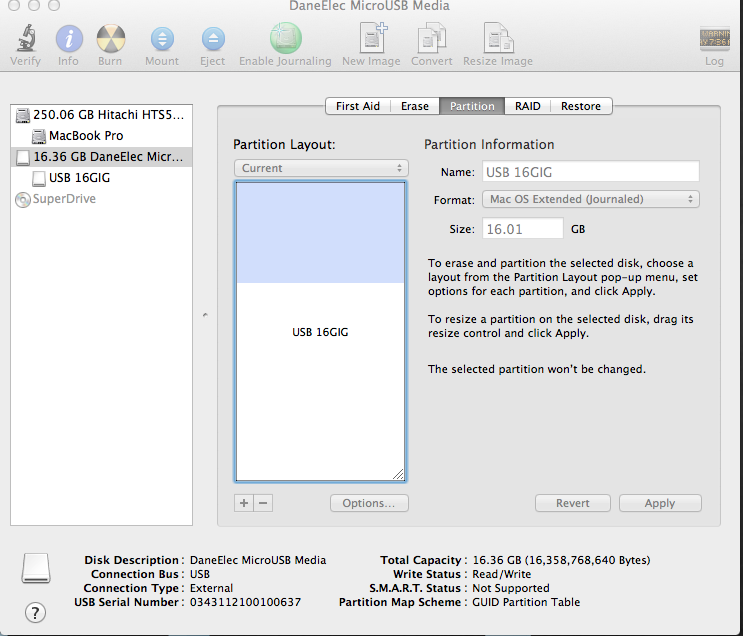This screenshot has width=743, height=636.
Task: Open the help question mark button
Action: pos(36,613)
